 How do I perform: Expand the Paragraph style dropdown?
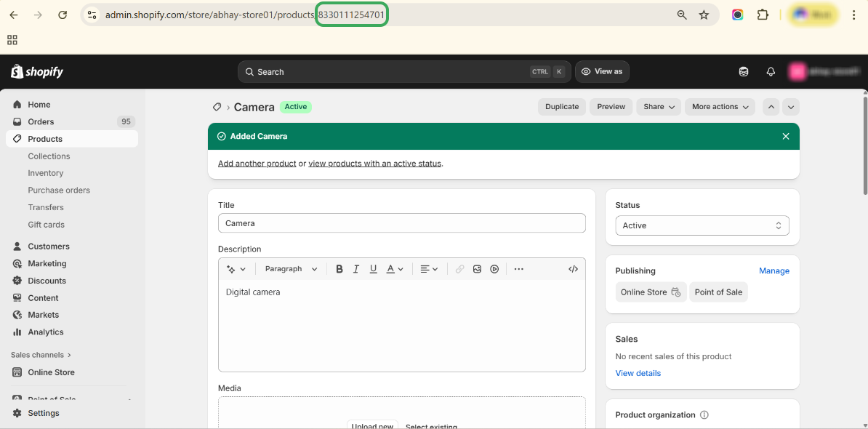coord(291,269)
